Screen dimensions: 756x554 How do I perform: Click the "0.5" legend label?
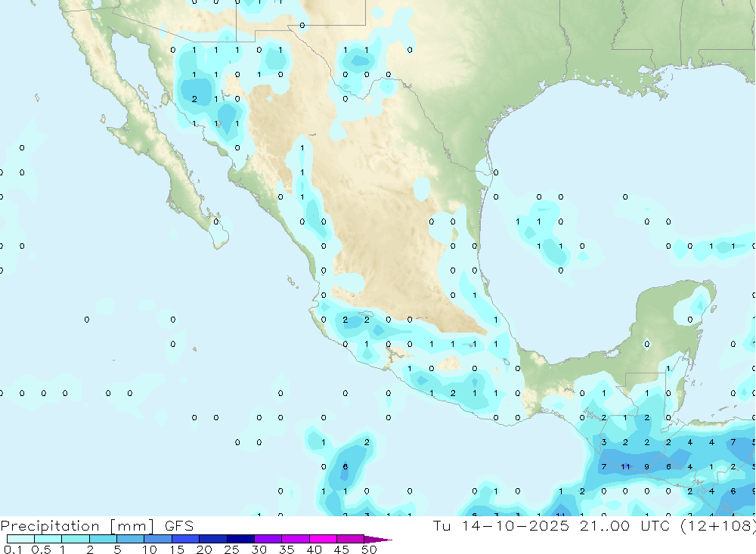coord(41,549)
